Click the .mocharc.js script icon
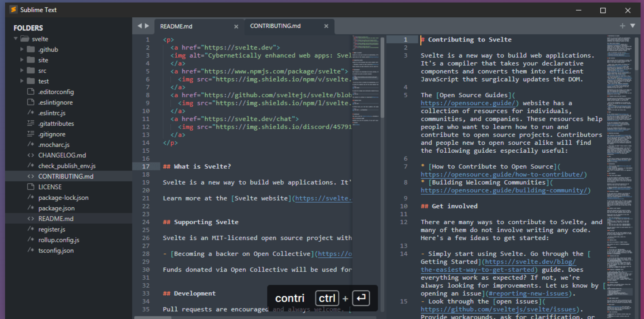644x319 pixels. point(31,144)
